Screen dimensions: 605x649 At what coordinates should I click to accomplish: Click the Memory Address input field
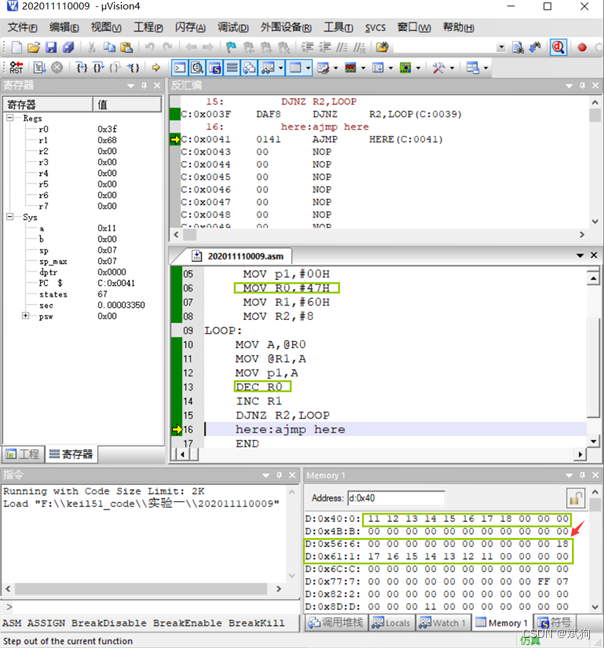[x=396, y=498]
